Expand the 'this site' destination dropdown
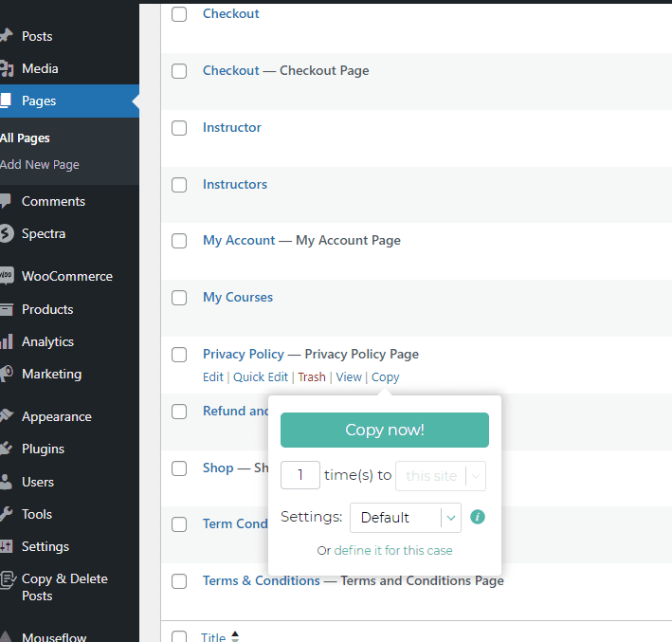Viewport: 672px width, 642px height. [440, 476]
